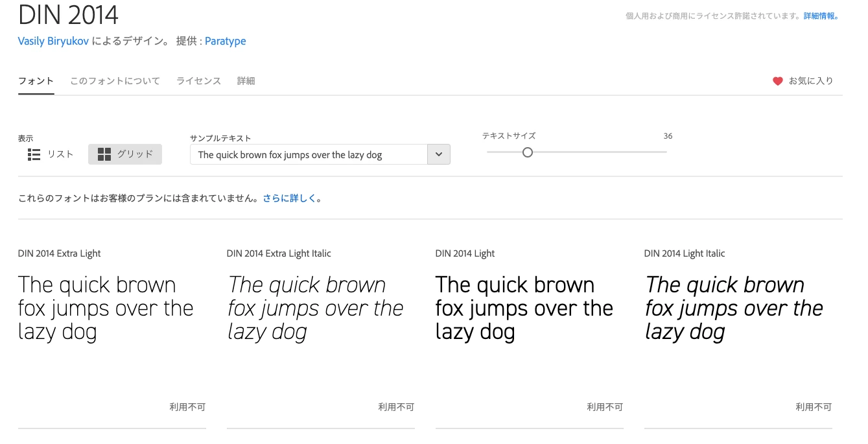Click the text size value 36
868x444 pixels.
coord(668,136)
